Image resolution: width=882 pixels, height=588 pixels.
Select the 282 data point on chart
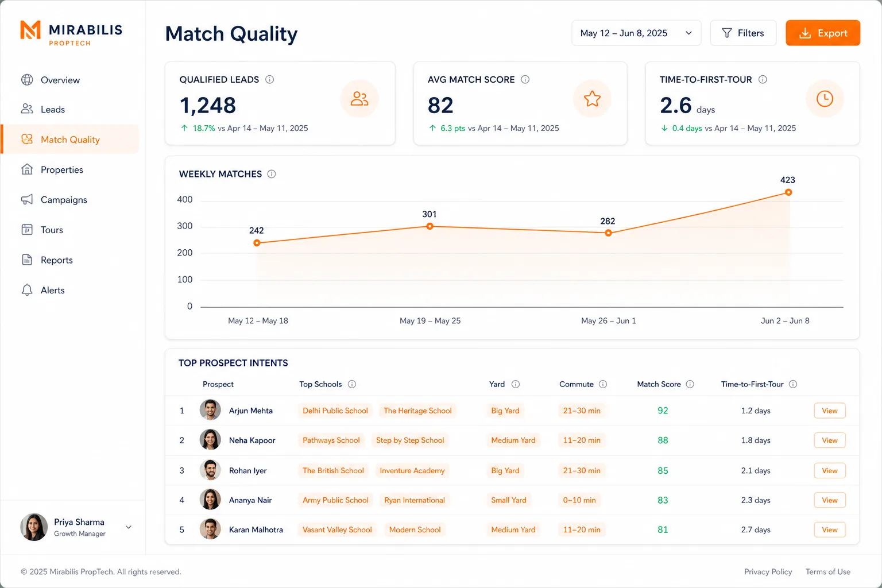click(608, 233)
